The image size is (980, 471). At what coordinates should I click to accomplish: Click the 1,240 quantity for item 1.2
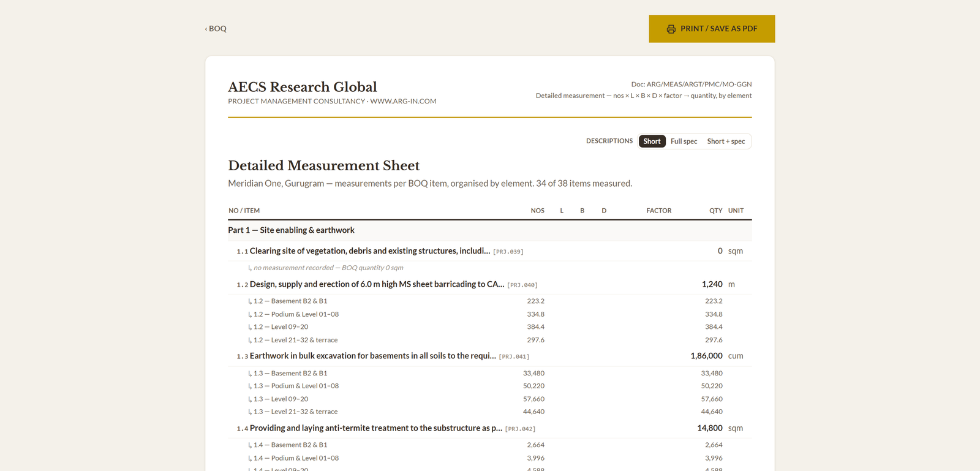[712, 284]
